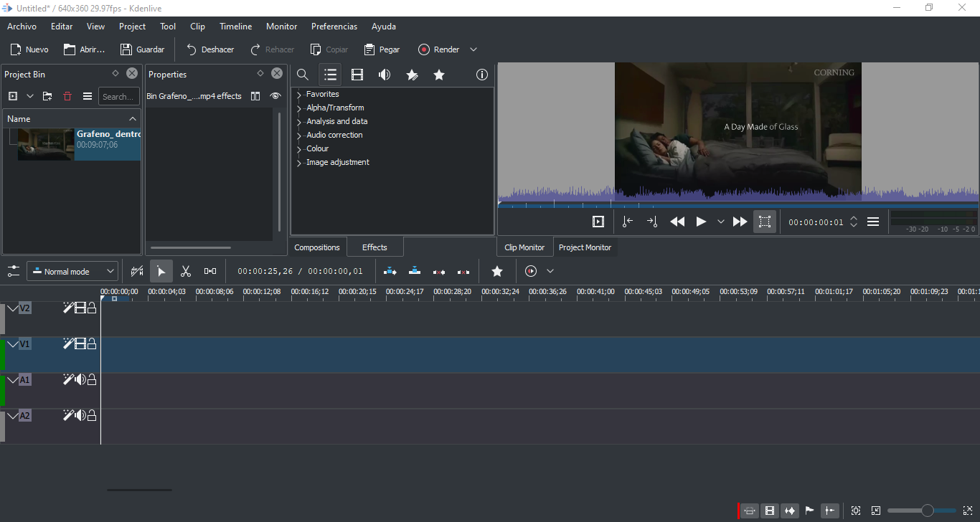This screenshot has width=980, height=522.
Task: Toggle show markers flag
Action: [x=810, y=511]
